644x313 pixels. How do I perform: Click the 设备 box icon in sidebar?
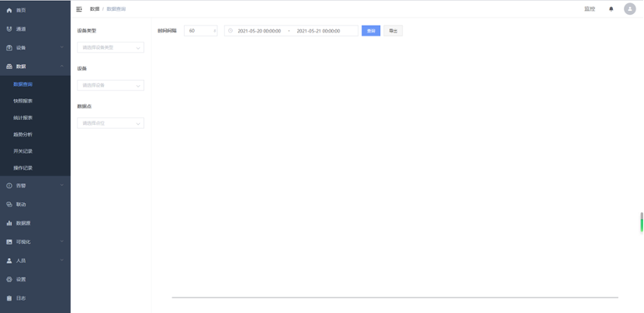click(9, 48)
